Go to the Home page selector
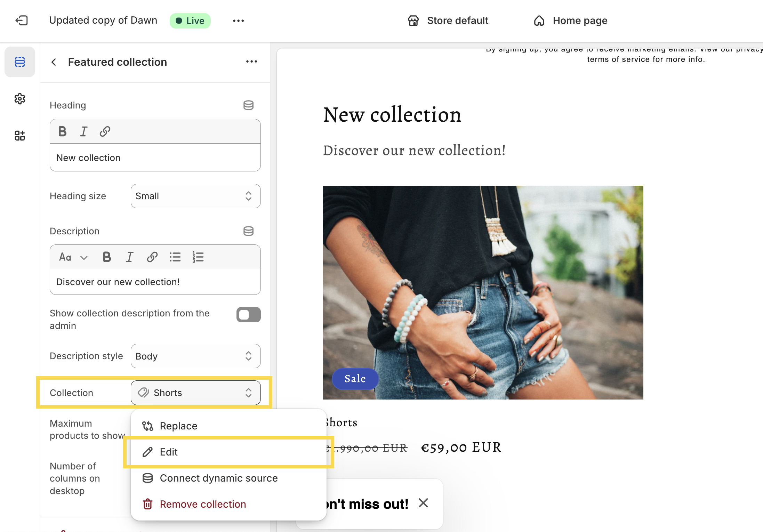763x532 pixels. 570,21
